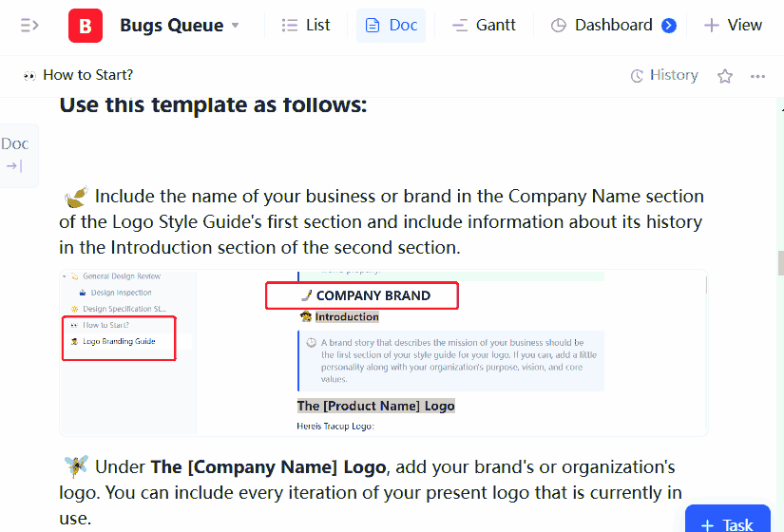This screenshot has height=532, width=784.
Task: Click the embedded template screenshot image
Action: click(x=383, y=352)
